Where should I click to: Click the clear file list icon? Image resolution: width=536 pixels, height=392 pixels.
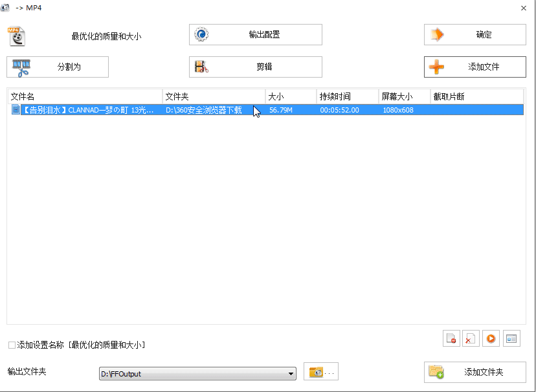pyautogui.click(x=471, y=338)
